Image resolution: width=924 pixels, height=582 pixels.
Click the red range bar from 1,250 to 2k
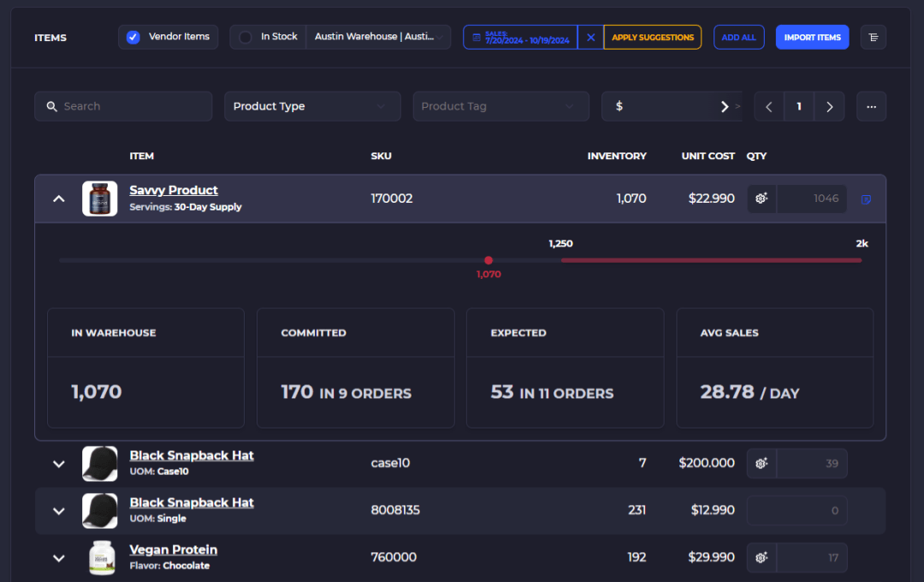point(711,260)
